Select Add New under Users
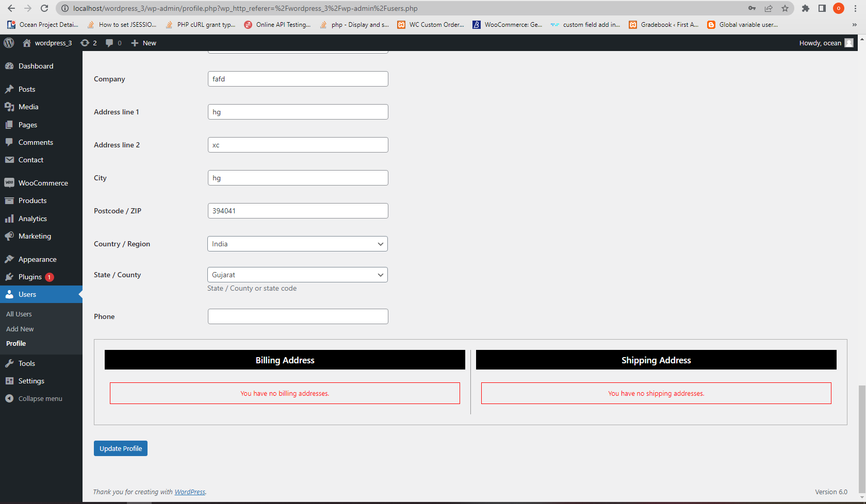 point(20,329)
